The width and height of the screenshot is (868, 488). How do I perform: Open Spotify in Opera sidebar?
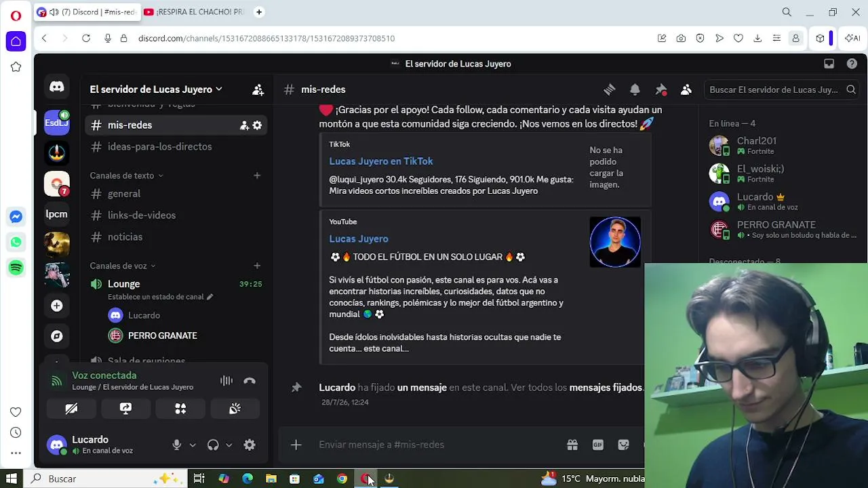point(16,268)
